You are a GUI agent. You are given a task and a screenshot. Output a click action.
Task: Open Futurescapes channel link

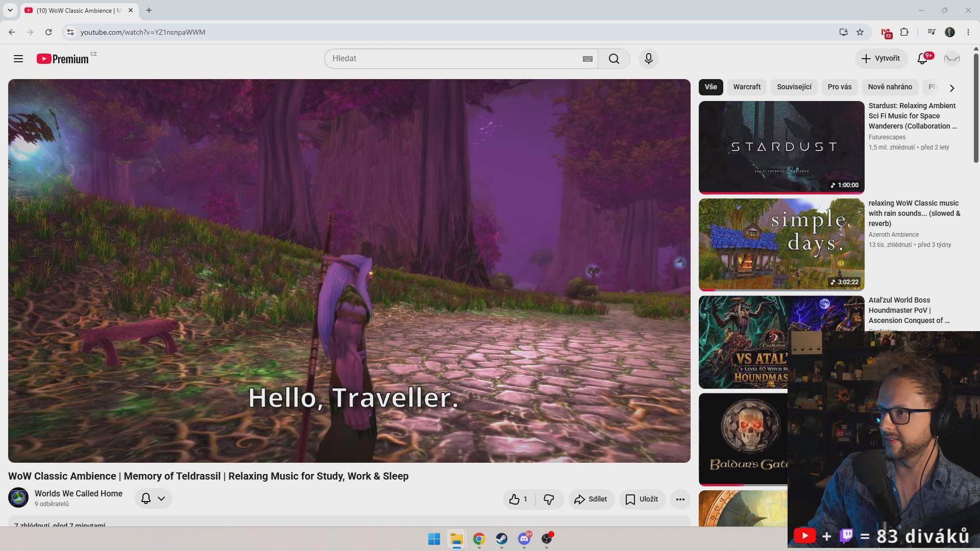[887, 137]
